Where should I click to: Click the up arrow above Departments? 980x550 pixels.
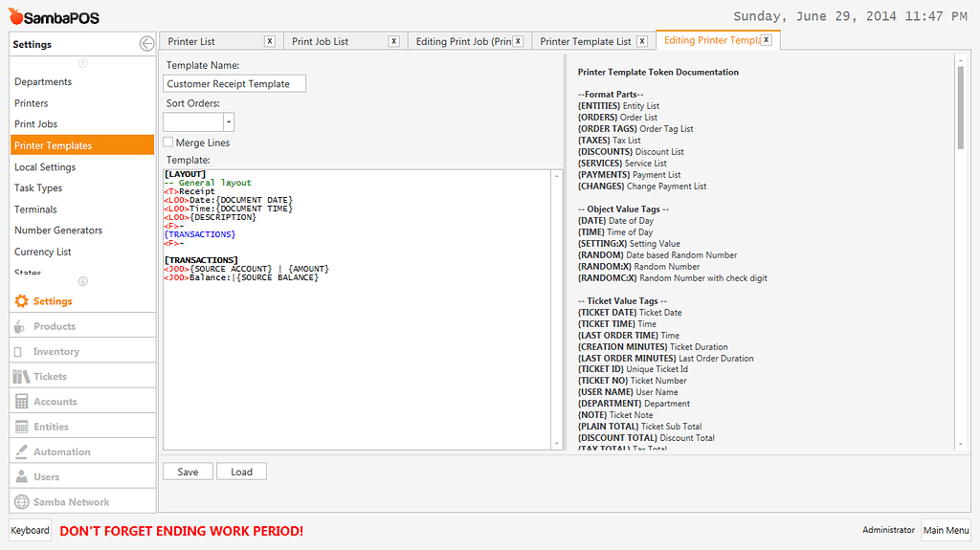(x=82, y=63)
